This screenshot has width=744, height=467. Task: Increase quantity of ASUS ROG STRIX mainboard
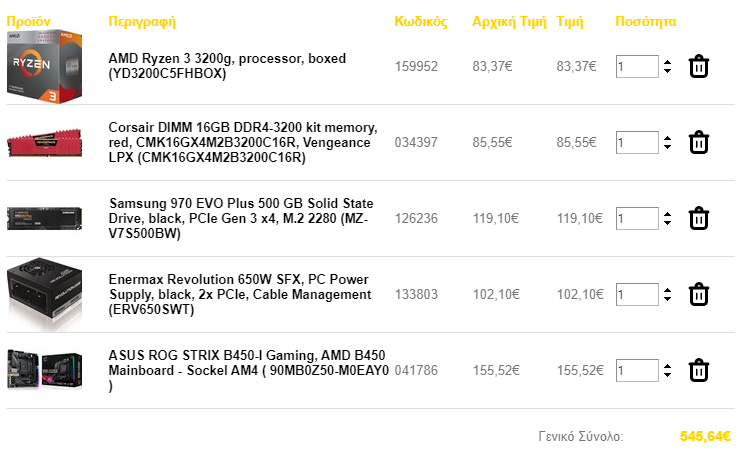pyautogui.click(x=668, y=366)
